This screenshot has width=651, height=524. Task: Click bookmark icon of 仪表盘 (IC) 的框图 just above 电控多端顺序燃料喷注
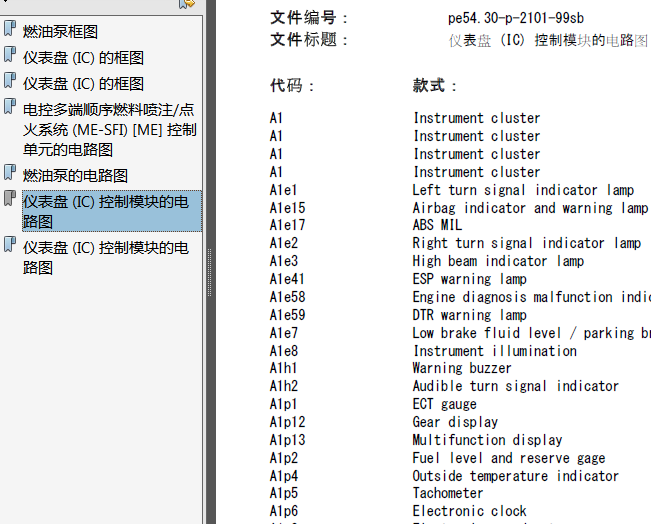coord(10,80)
